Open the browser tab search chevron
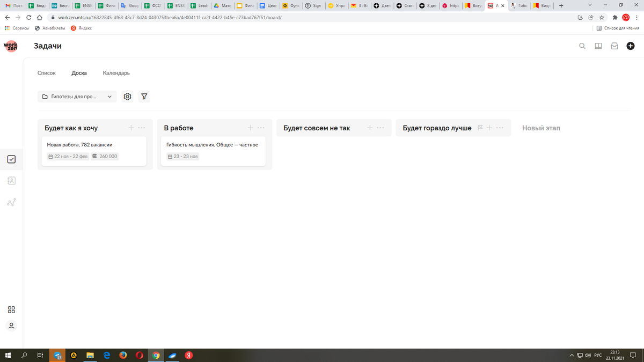This screenshot has height=362, width=644. pos(590,5)
